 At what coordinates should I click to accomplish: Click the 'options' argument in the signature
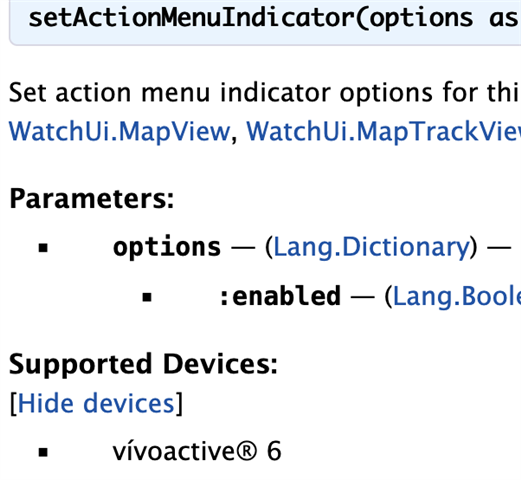421,19
